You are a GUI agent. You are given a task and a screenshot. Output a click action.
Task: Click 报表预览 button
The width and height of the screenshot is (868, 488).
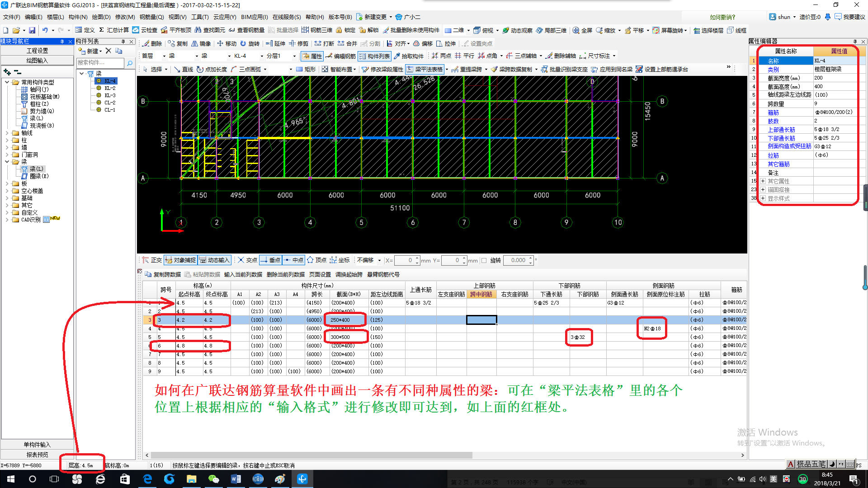click(37, 455)
